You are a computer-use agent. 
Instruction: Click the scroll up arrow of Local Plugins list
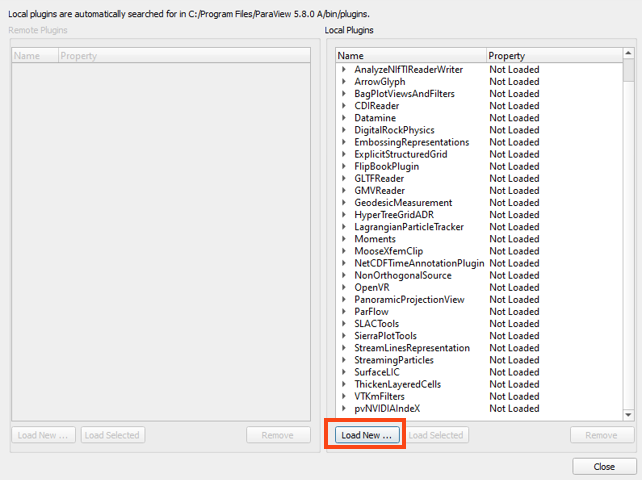click(628, 53)
